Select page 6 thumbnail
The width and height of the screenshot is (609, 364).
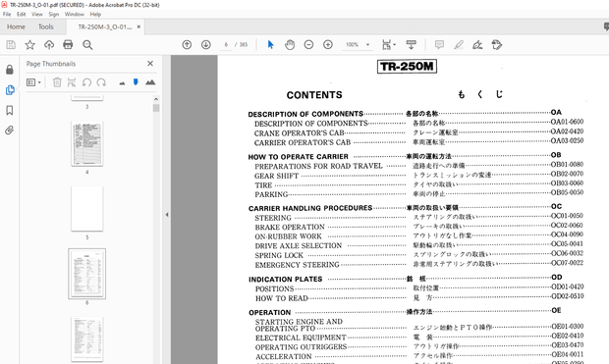87,274
